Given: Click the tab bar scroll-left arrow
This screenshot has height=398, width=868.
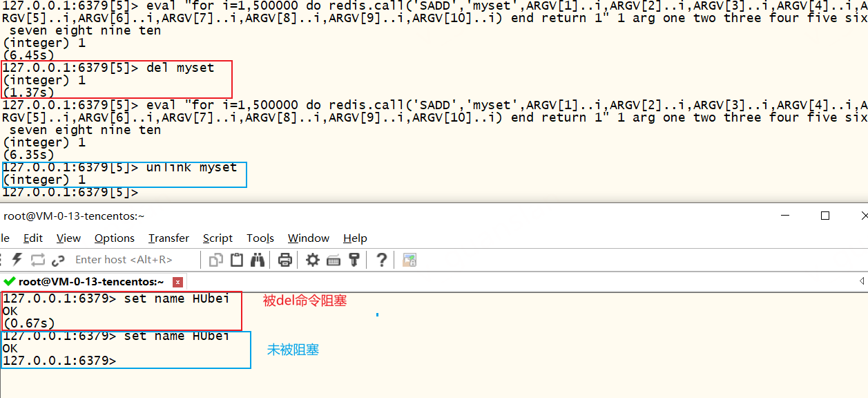Looking at the screenshot, I should tap(861, 281).
